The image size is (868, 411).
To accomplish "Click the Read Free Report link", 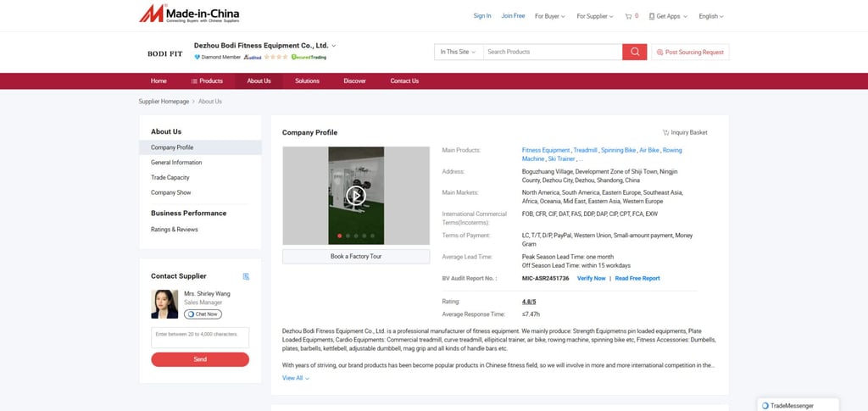I will click(x=637, y=279).
